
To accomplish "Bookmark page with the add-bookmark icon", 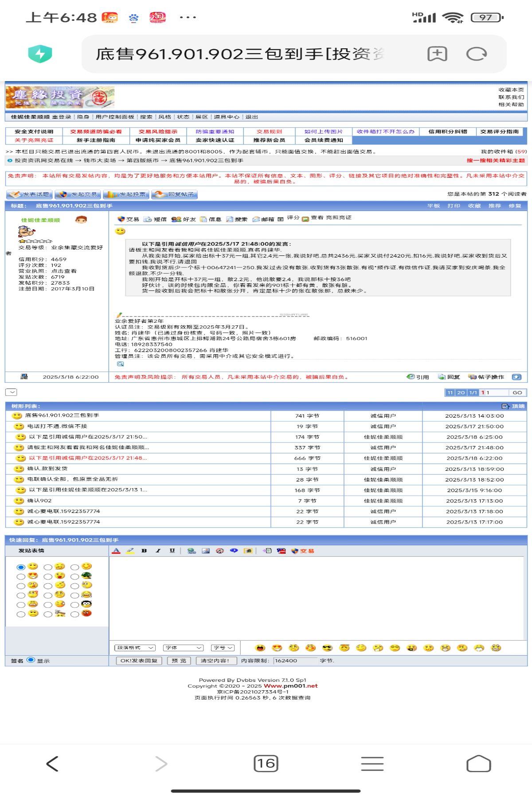I will [x=437, y=54].
